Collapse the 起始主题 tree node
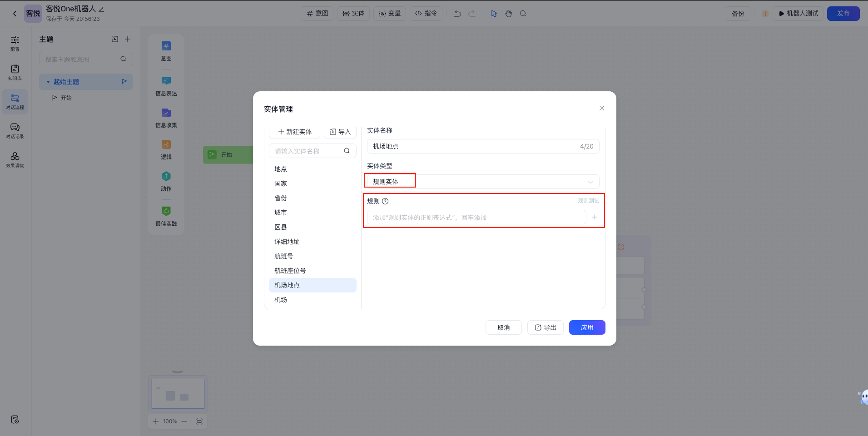 (48, 82)
